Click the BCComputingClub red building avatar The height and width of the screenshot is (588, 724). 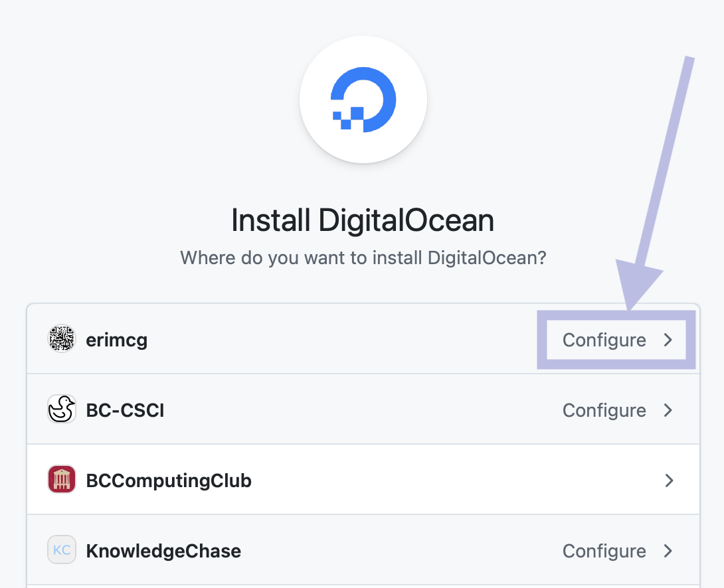[x=62, y=480]
